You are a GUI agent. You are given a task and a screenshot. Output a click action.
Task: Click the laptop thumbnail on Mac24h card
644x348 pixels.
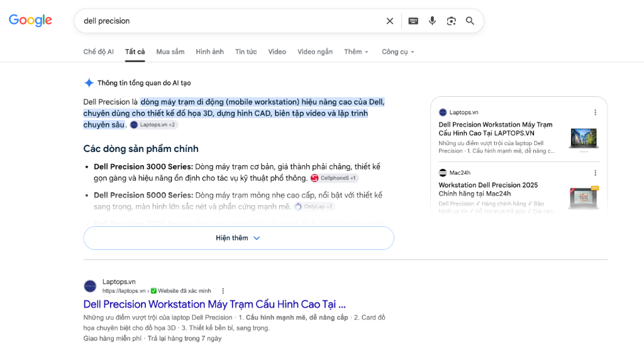(584, 198)
